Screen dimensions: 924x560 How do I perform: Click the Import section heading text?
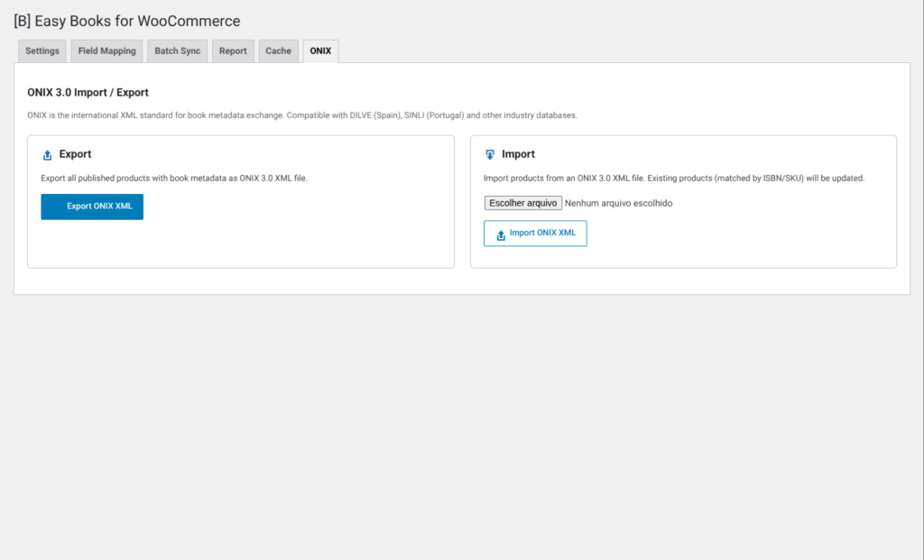518,154
